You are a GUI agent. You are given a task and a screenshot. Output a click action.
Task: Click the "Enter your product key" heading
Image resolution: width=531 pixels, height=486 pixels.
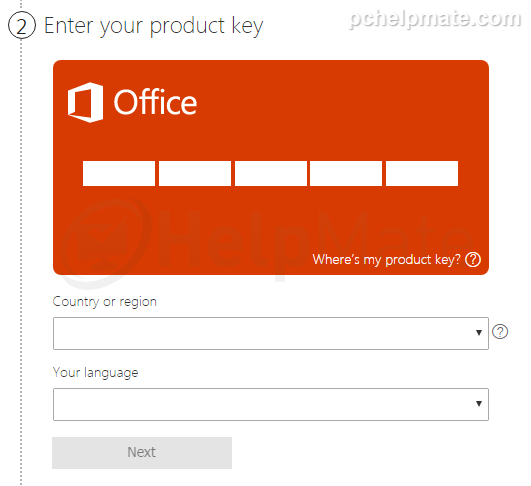coord(153,26)
